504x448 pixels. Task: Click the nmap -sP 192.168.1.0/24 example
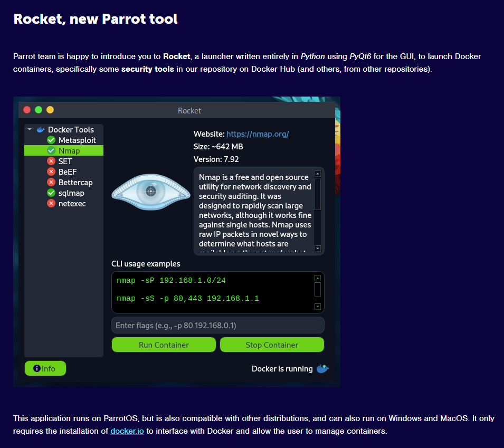(171, 281)
